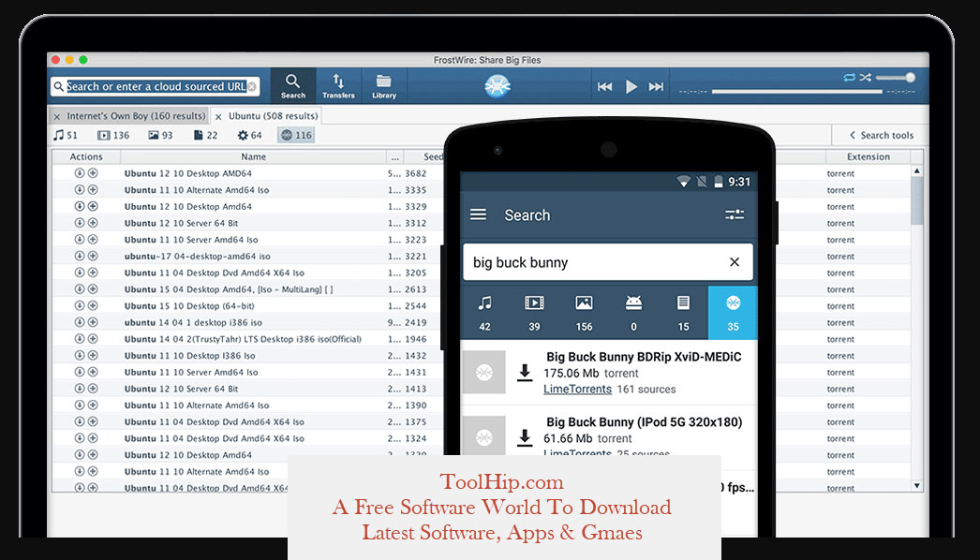Clear the phone search query
Screen dimensions: 980x560
[735, 262]
